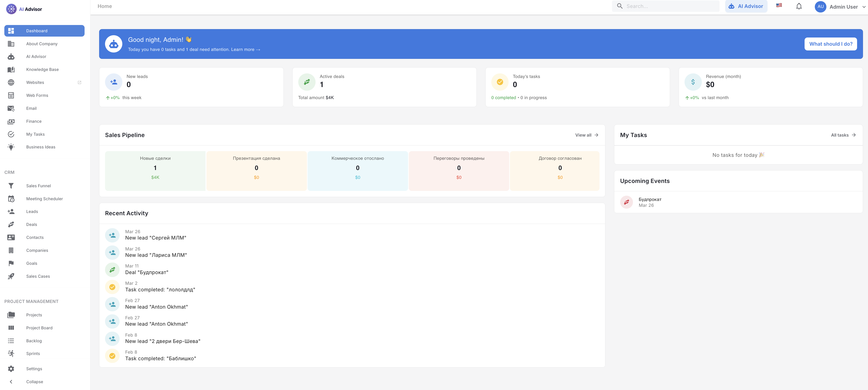Click activity New lead "Сергей МЛМ"
This screenshot has width=868, height=390.
click(156, 238)
